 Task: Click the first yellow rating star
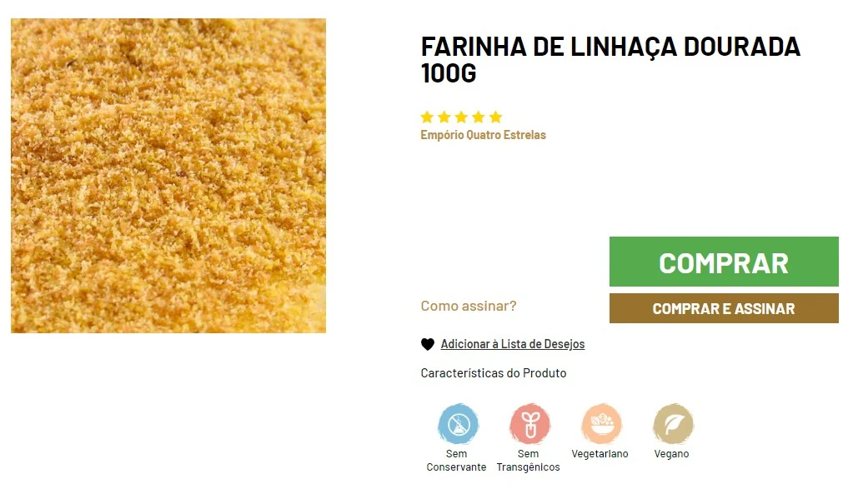pos(427,117)
